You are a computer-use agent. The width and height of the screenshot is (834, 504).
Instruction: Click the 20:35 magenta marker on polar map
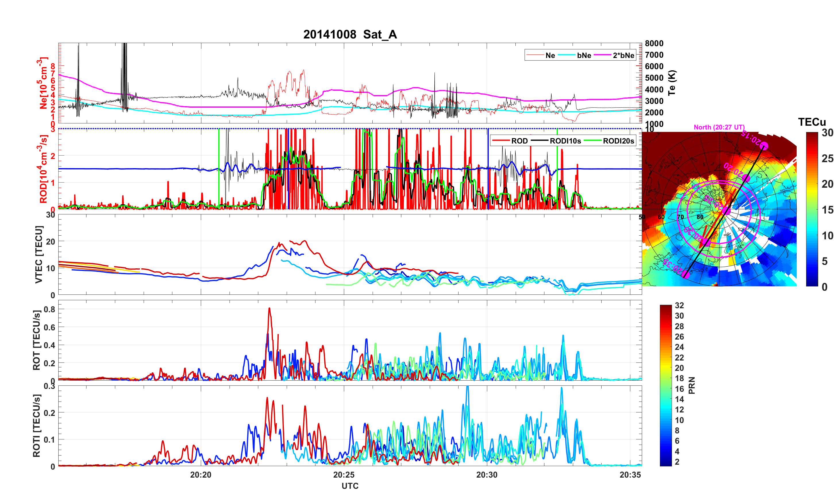click(x=685, y=274)
